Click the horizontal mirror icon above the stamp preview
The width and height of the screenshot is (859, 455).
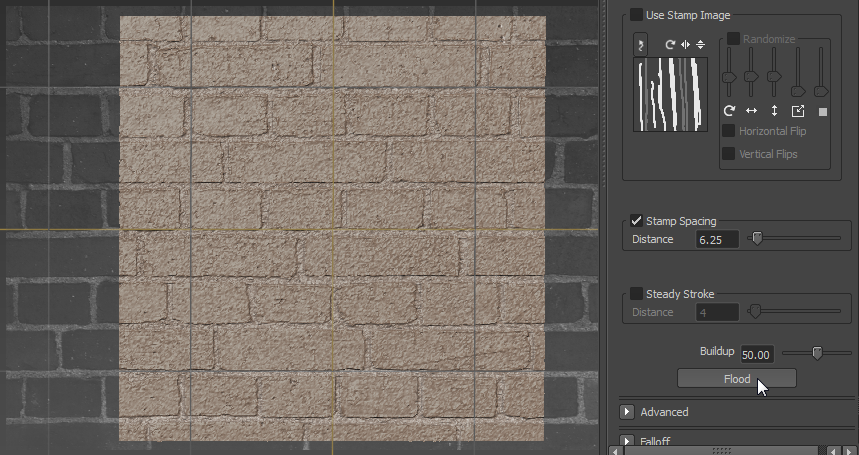(685, 45)
